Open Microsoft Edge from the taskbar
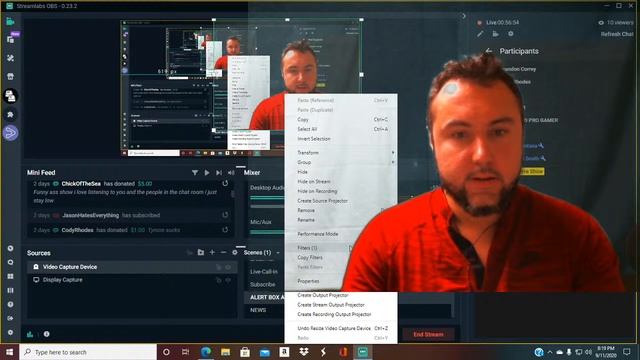The width and height of the screenshot is (640, 360). pos(206,352)
